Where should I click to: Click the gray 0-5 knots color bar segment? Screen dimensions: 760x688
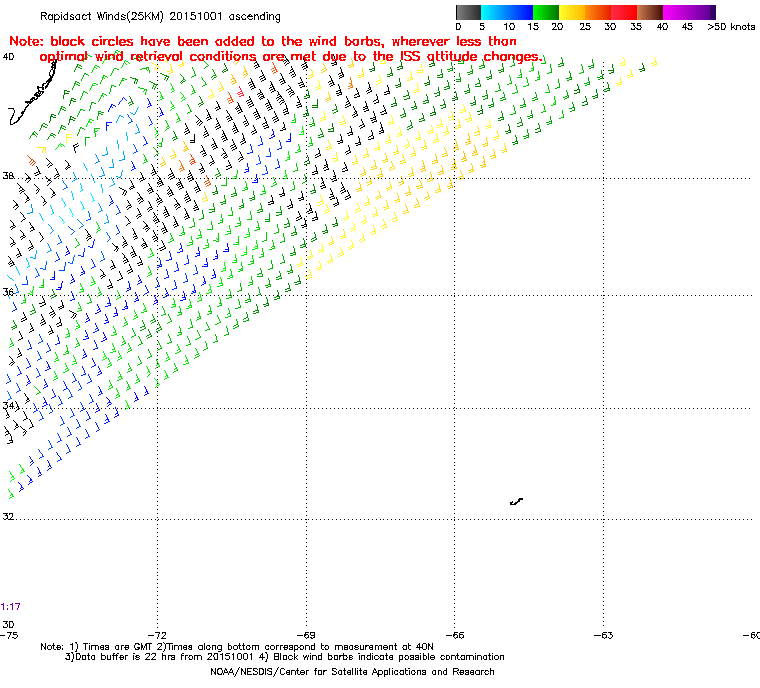(468, 12)
